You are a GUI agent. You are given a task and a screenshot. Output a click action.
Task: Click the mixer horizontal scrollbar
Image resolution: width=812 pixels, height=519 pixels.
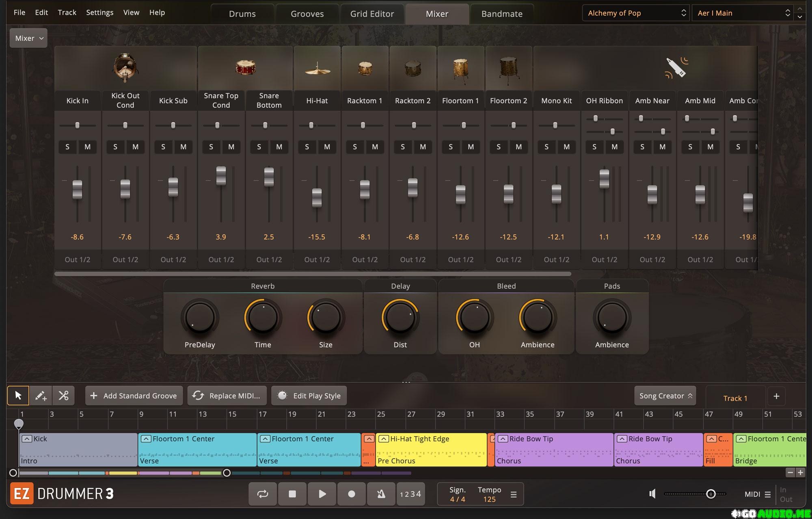(x=313, y=274)
